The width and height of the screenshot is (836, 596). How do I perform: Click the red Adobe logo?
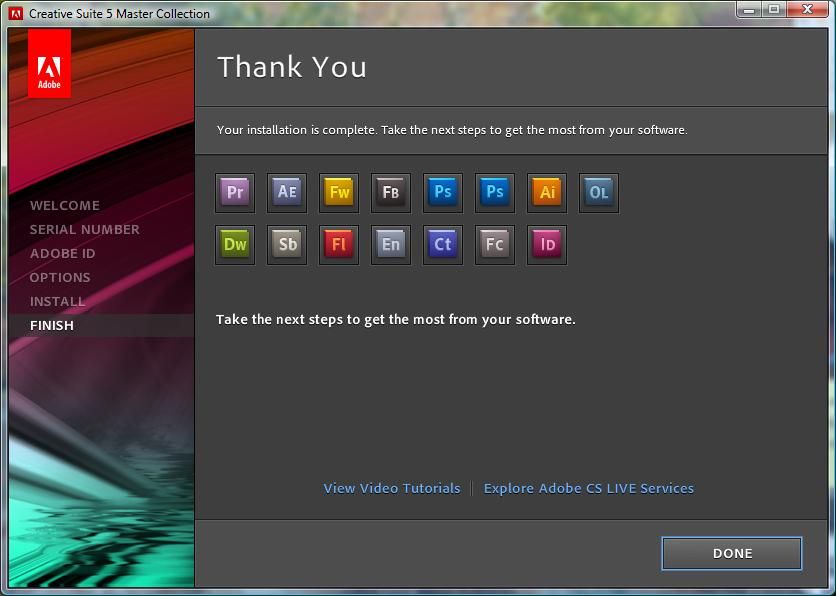click(x=49, y=63)
